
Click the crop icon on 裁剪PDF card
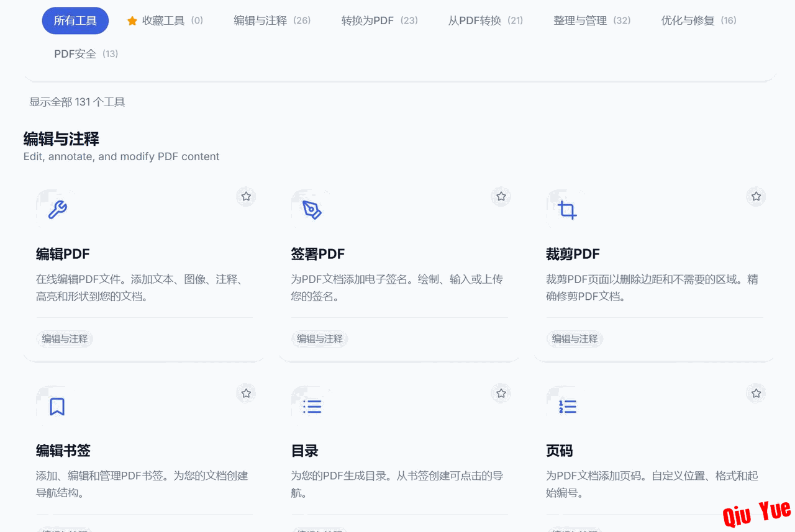click(x=567, y=210)
